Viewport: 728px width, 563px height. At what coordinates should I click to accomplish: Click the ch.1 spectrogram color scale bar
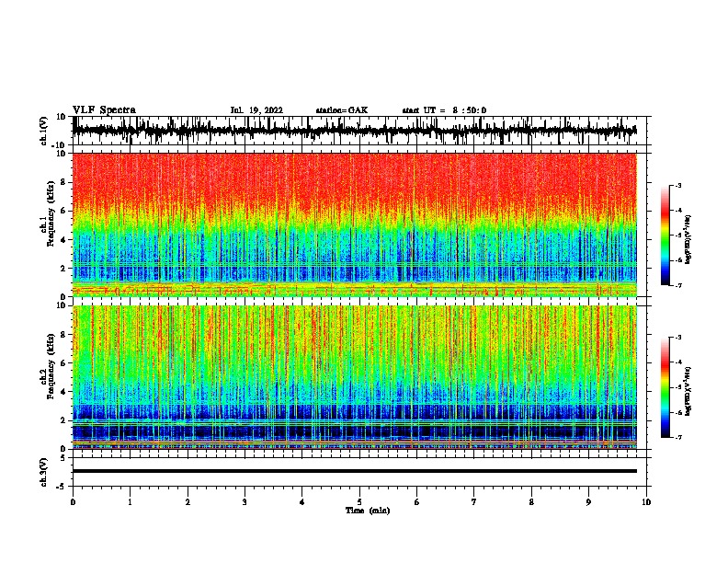pyautogui.click(x=665, y=236)
